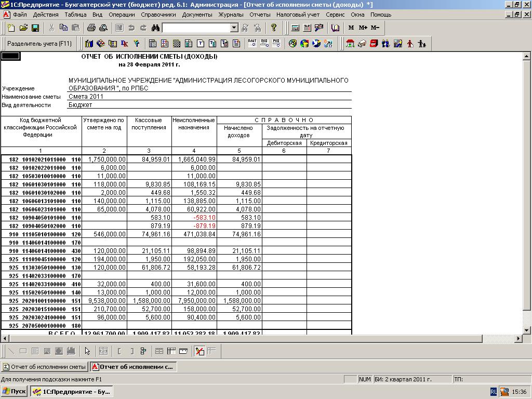Switch to the Отчет об исполнении сметы tab
Screen dimensions: 532x399
click(44, 367)
